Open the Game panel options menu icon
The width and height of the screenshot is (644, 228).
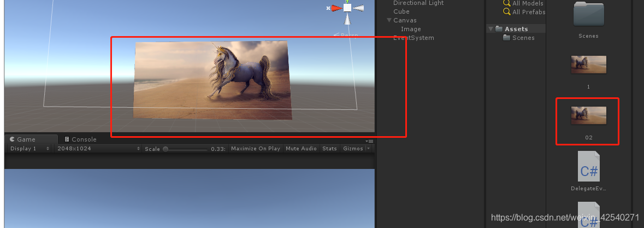coord(370,141)
